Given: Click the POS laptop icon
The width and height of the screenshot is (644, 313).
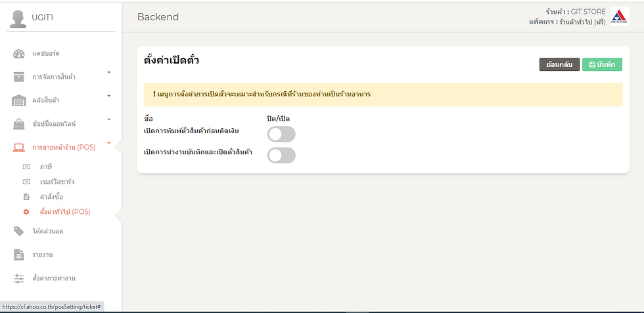Looking at the screenshot, I should point(19,148).
